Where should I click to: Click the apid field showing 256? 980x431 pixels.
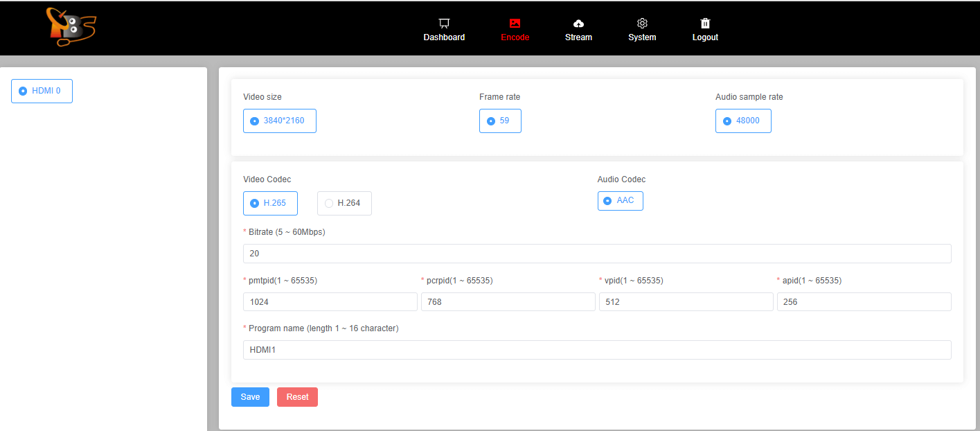[x=864, y=302]
